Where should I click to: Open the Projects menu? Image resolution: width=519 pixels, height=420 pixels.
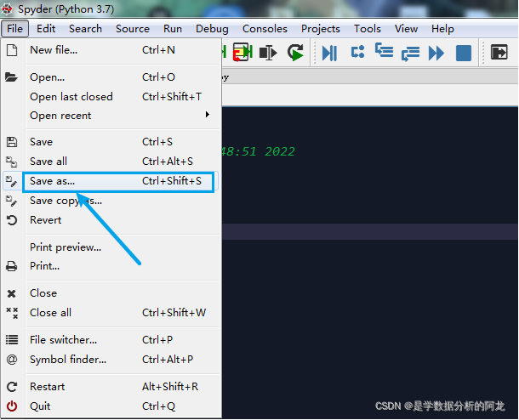321,29
